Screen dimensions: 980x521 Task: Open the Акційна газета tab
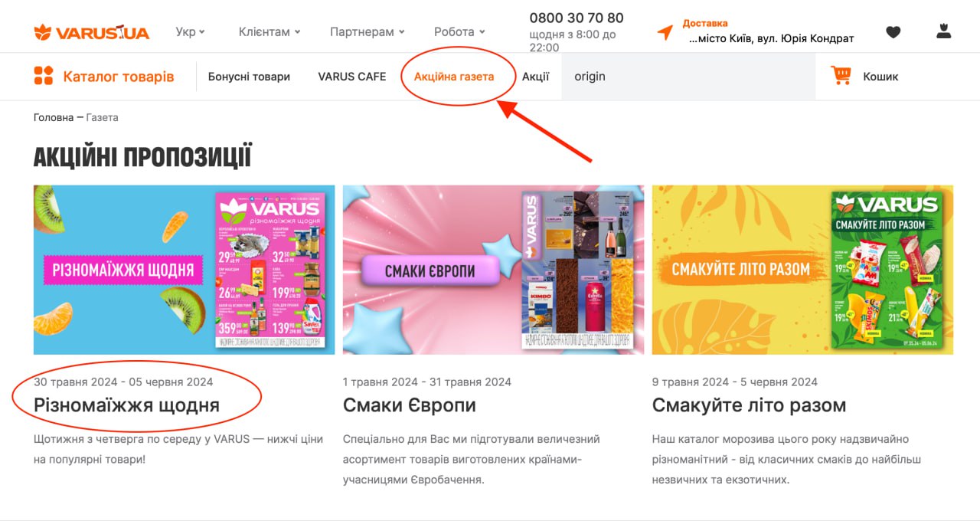point(454,77)
